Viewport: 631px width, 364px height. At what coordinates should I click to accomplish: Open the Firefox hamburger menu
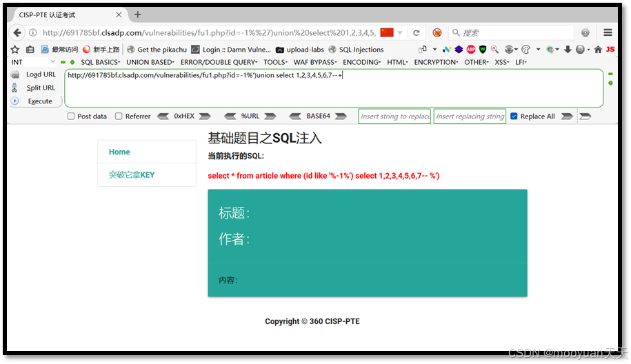point(608,32)
